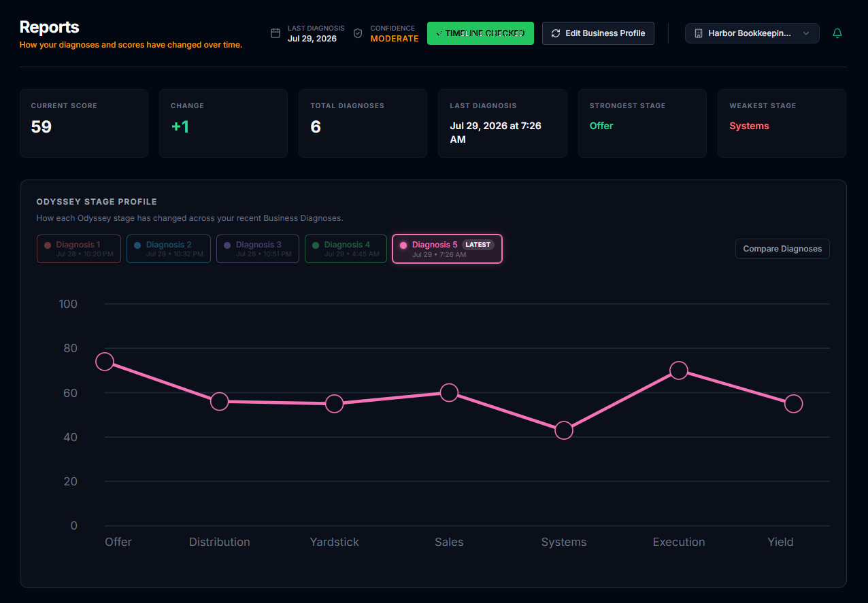Select the Yield data point on the line

(x=793, y=404)
